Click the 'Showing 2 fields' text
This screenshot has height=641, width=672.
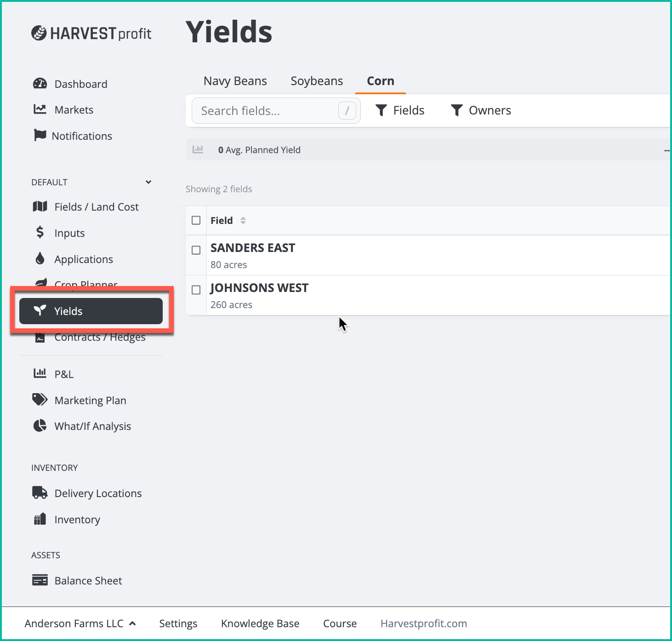click(219, 189)
